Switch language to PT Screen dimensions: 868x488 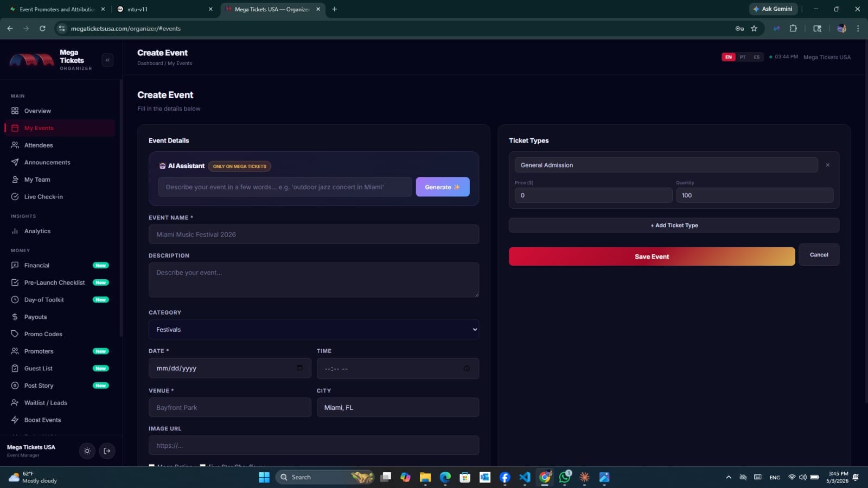(743, 57)
